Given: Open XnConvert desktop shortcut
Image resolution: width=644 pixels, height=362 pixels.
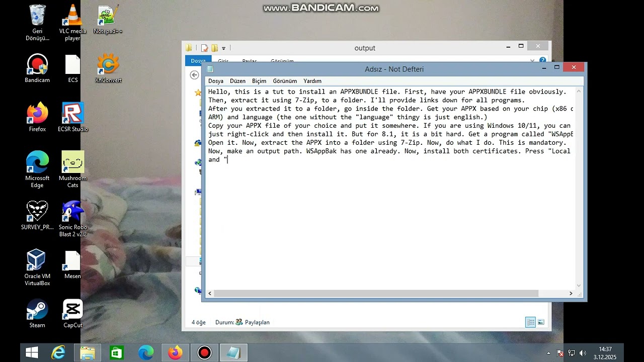Looking at the screenshot, I should click(108, 69).
